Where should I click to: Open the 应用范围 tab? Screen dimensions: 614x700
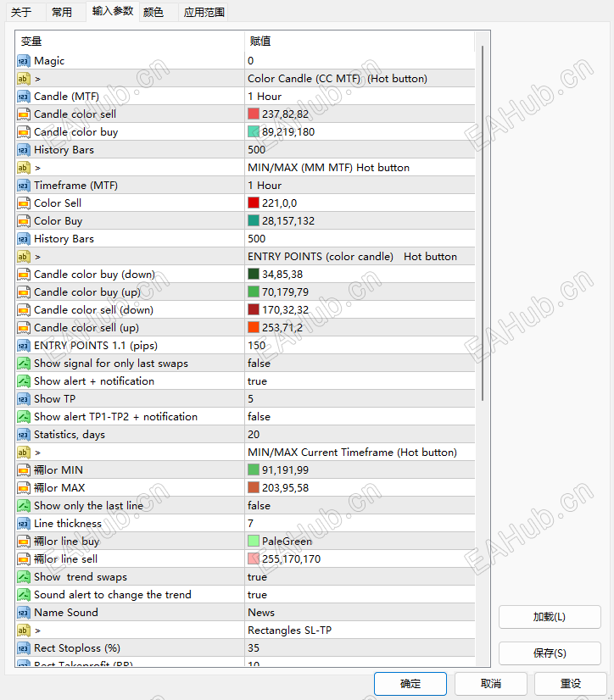click(x=204, y=13)
